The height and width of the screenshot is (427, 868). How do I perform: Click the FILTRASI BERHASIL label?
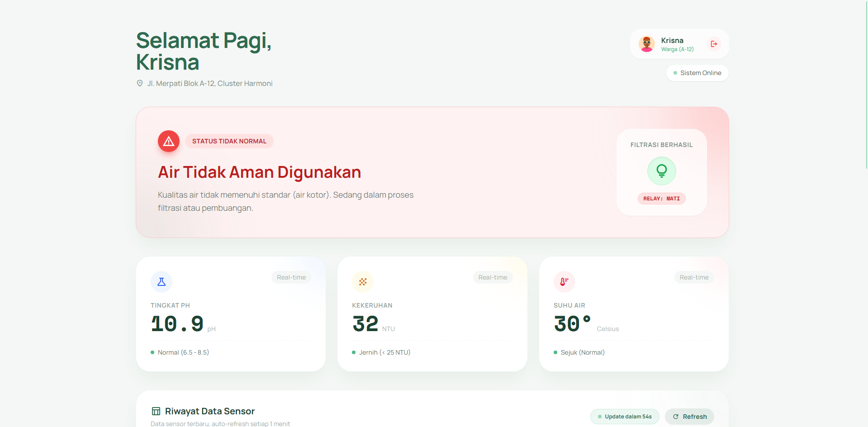pos(662,145)
